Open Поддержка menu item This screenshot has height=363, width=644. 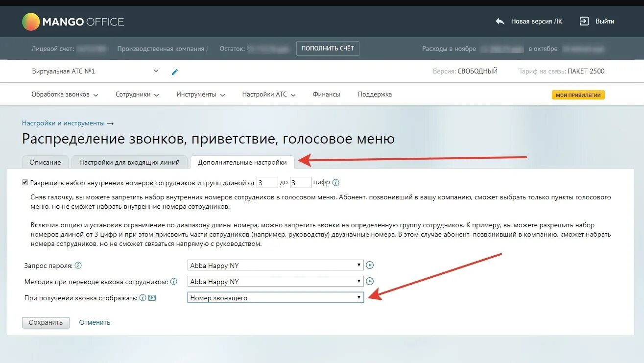[x=375, y=95]
